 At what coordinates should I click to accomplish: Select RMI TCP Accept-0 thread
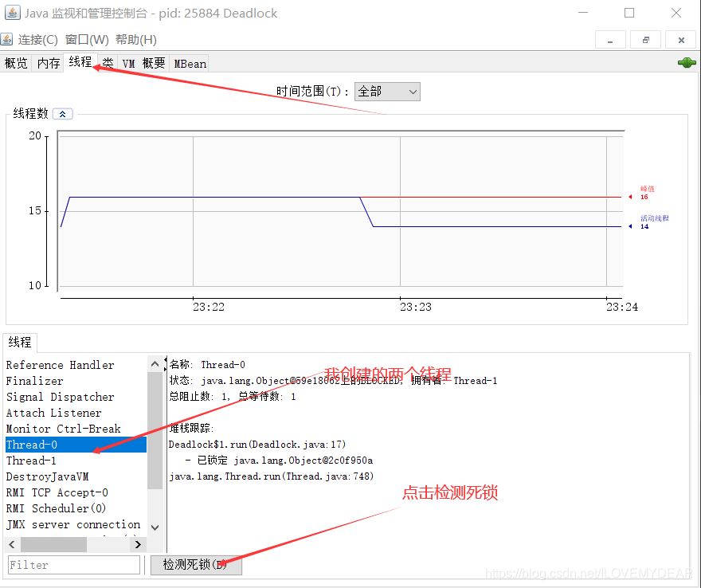(x=76, y=492)
